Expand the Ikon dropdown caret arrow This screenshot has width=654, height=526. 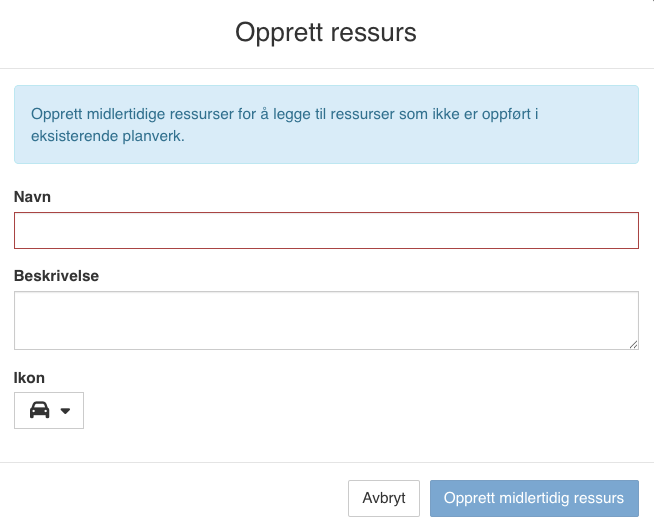(66, 411)
